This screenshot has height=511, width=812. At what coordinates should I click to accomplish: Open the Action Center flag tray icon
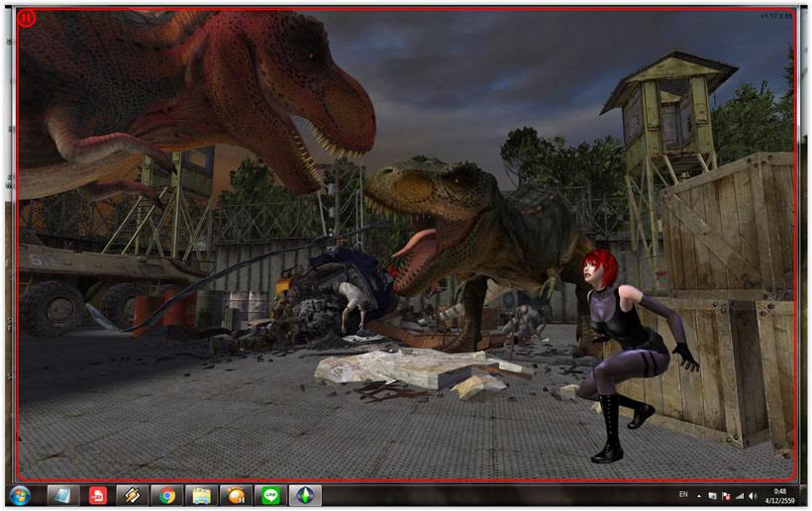pos(726,496)
